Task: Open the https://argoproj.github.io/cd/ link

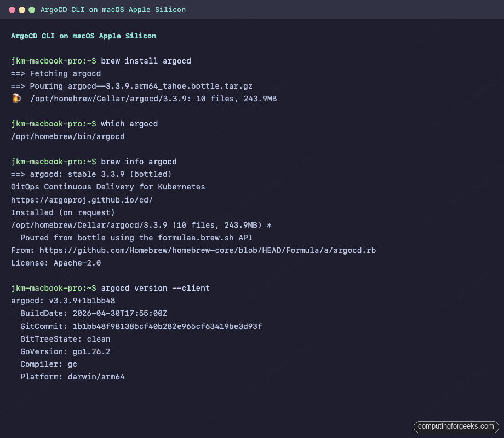Action: (82, 200)
